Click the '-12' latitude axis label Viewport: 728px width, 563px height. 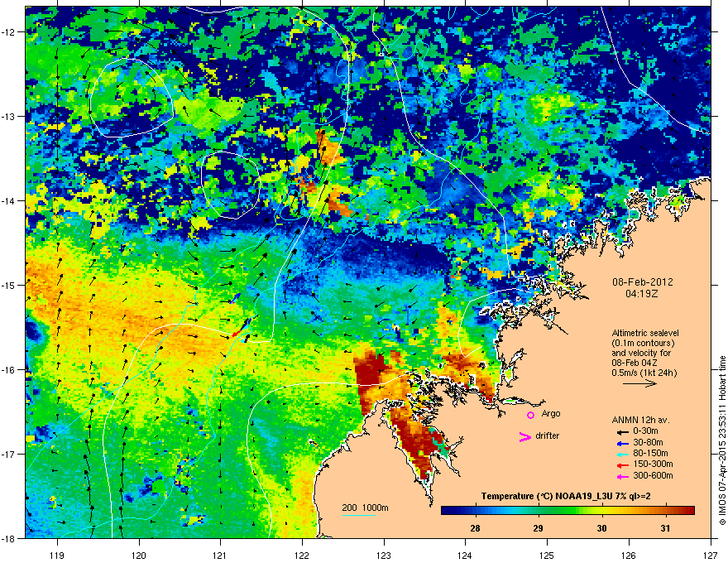click(x=8, y=31)
